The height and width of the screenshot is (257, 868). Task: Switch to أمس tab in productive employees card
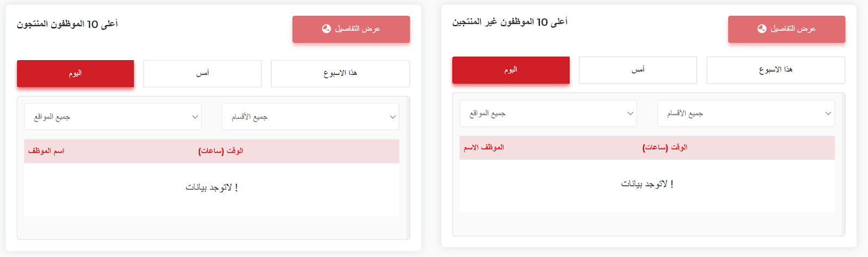(x=202, y=74)
